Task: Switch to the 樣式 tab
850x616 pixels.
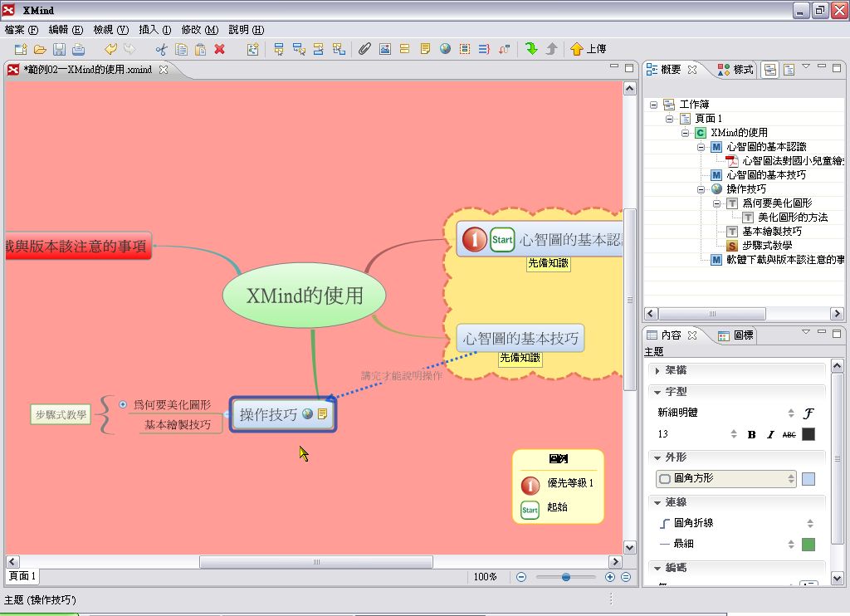Action: pos(735,70)
